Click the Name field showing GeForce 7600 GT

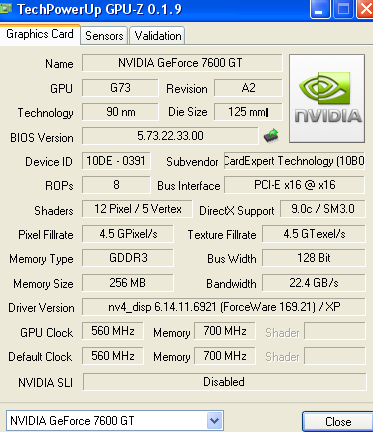point(182,63)
